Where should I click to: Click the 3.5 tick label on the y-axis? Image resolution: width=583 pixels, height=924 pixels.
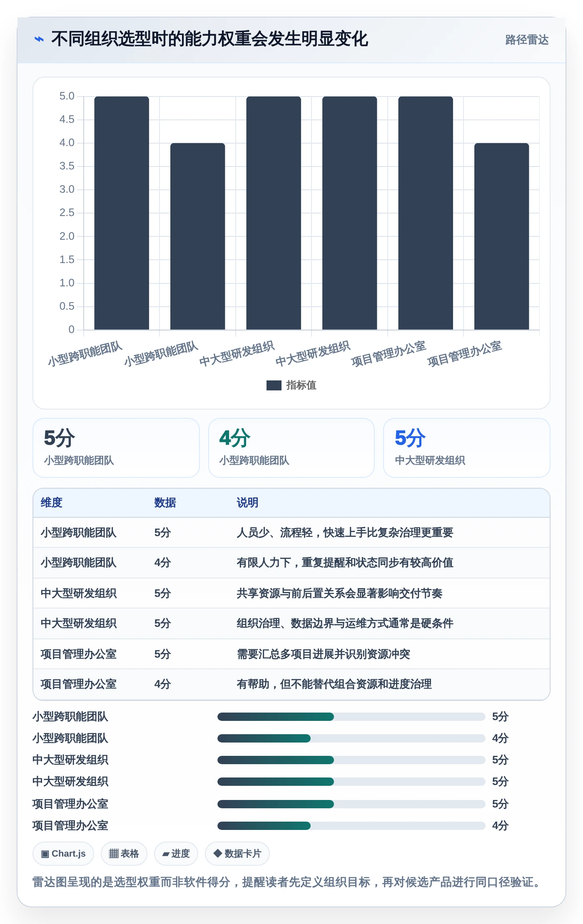coord(67,166)
